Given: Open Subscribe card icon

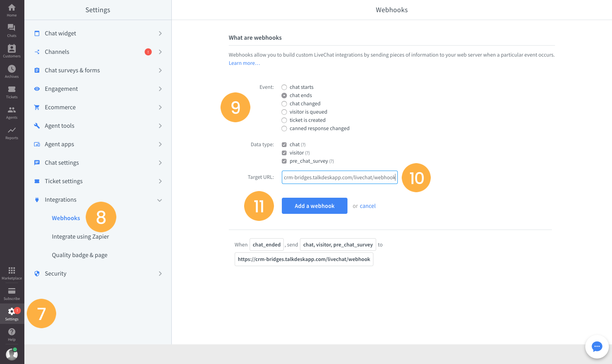Looking at the screenshot, I should 12,291.
